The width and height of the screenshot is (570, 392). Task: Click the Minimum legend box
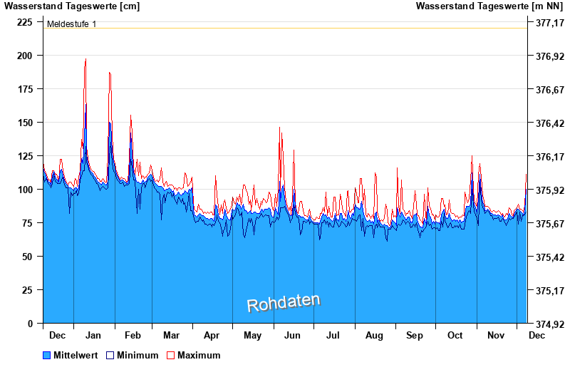click(x=110, y=355)
